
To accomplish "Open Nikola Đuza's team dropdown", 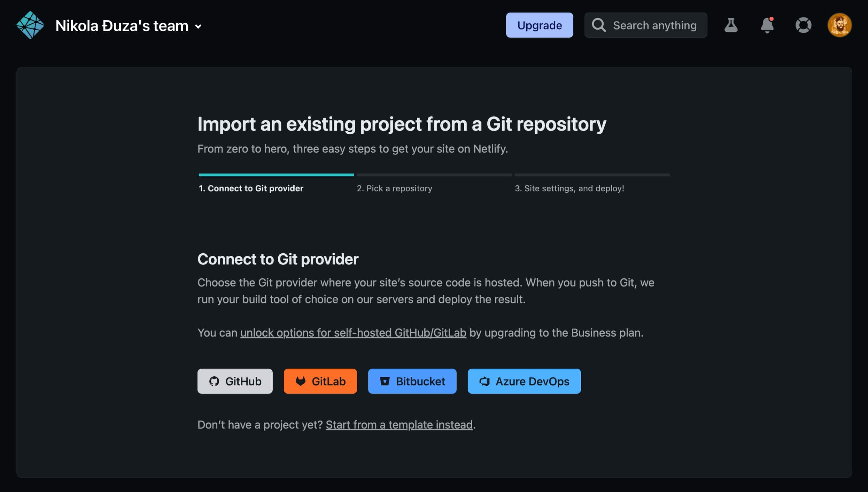I will coord(122,26).
